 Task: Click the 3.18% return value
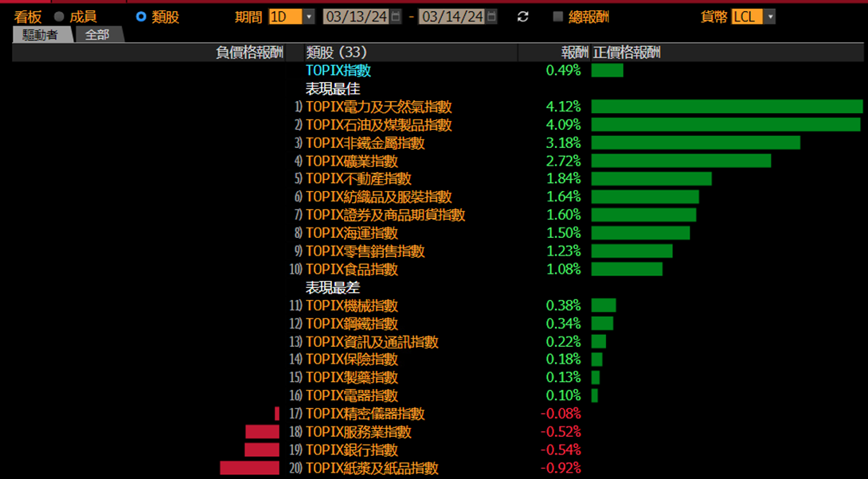click(564, 142)
